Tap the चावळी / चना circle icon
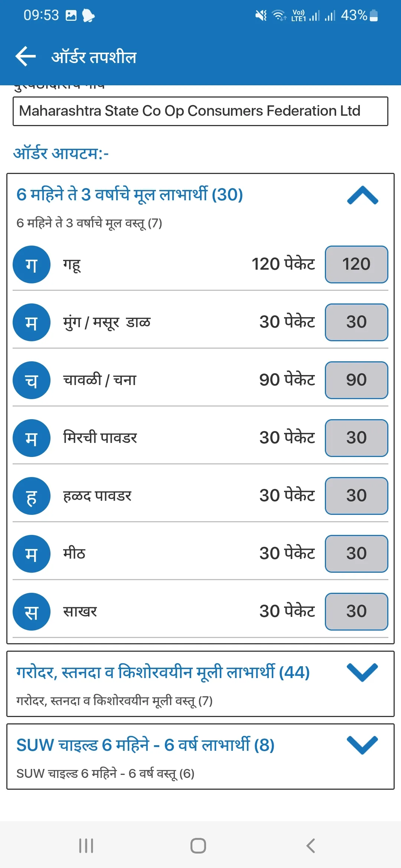This screenshot has width=401, height=868. (32, 380)
